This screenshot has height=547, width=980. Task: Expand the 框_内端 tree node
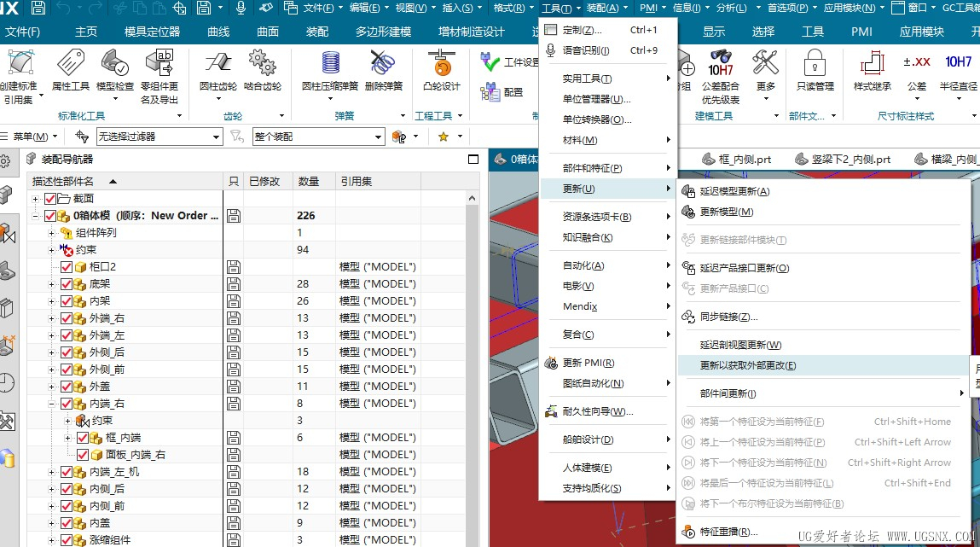[x=68, y=439]
